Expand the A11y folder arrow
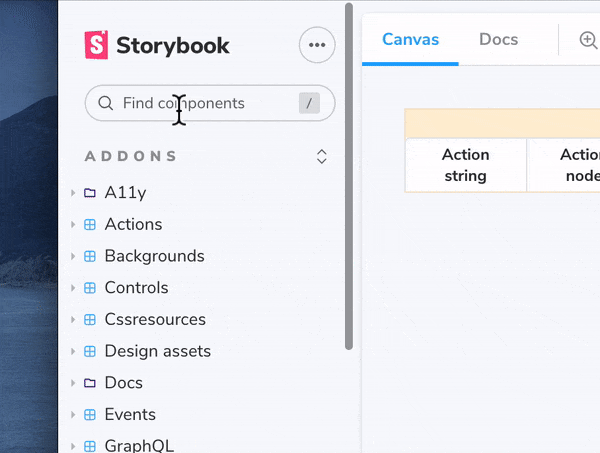This screenshot has width=600, height=453. coord(73,192)
